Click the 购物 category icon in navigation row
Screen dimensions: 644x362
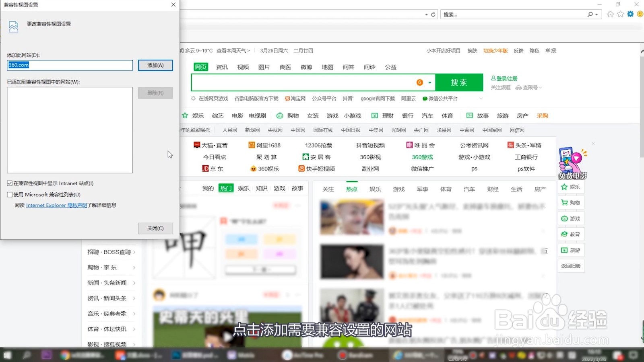point(279,115)
